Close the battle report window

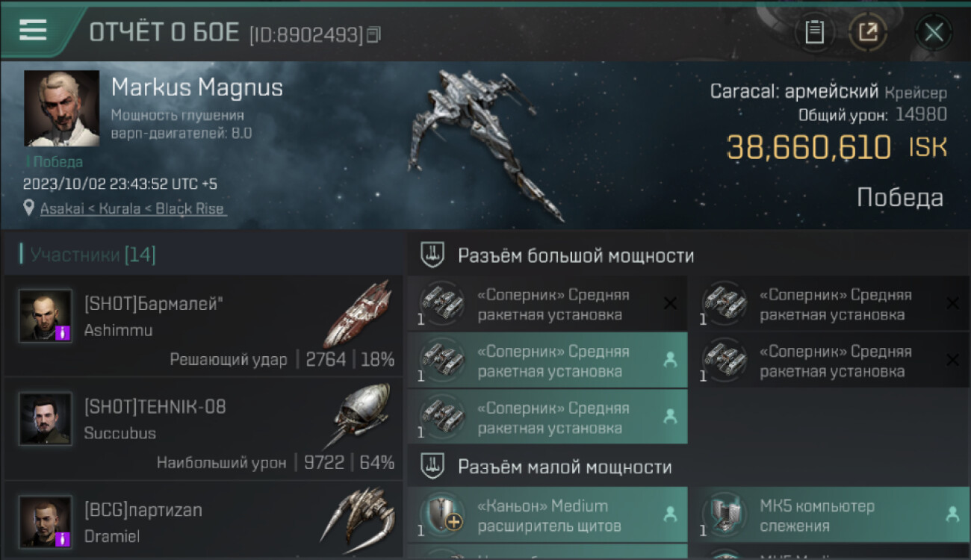[934, 32]
